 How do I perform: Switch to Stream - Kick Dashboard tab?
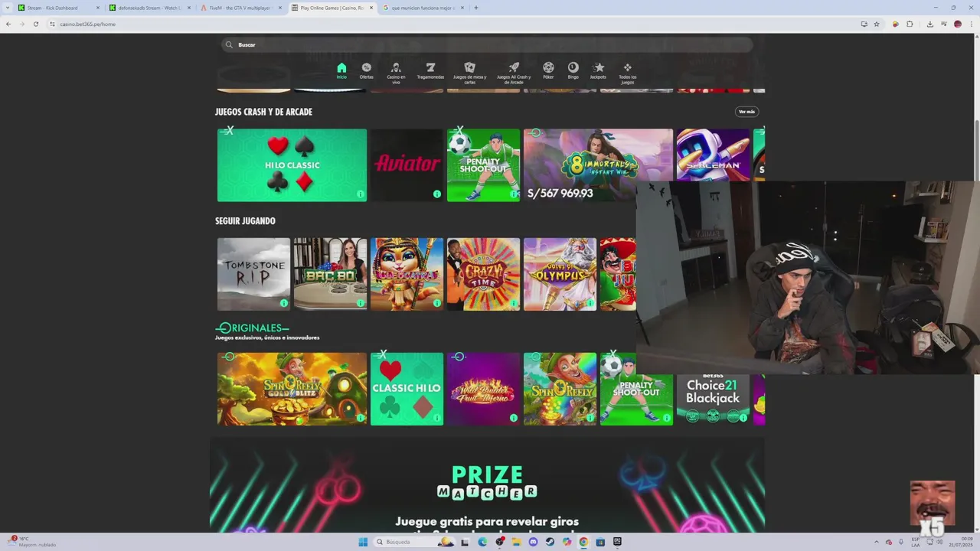click(58, 8)
